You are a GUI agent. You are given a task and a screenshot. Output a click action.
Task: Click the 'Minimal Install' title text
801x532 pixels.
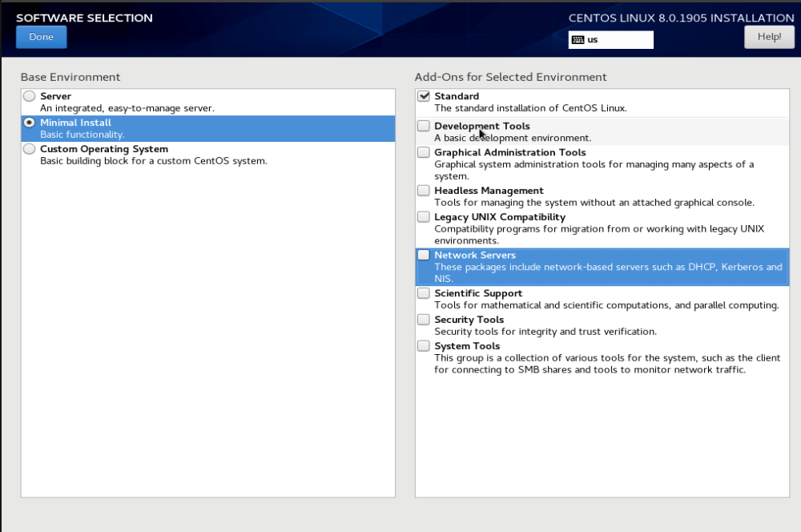click(75, 123)
